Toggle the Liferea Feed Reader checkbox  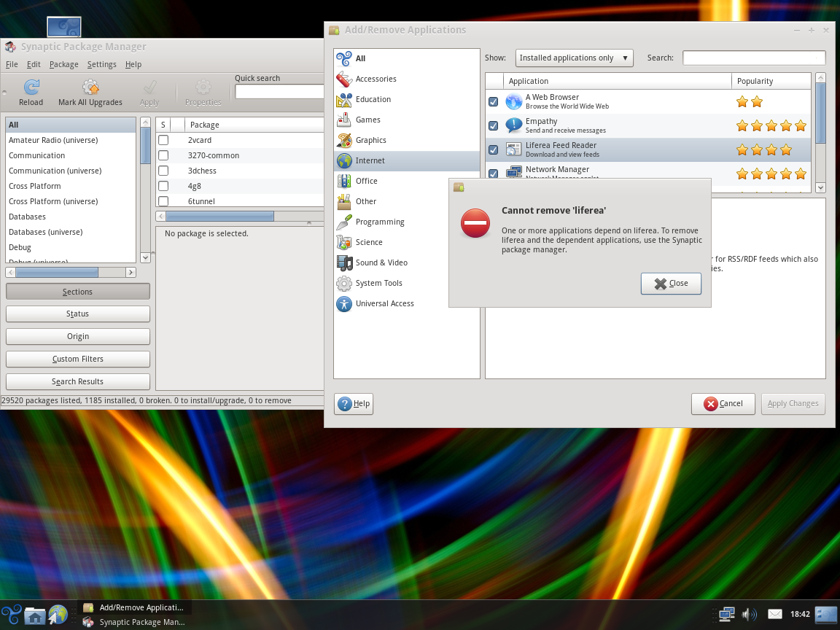coord(494,149)
